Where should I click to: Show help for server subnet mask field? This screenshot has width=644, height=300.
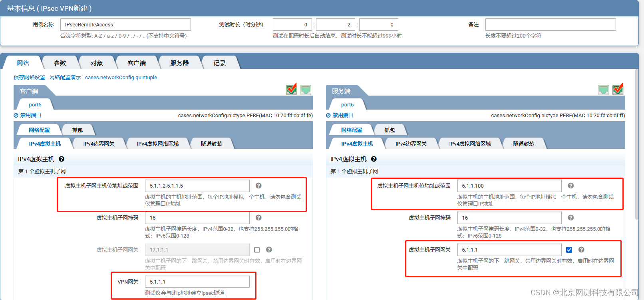(571, 218)
